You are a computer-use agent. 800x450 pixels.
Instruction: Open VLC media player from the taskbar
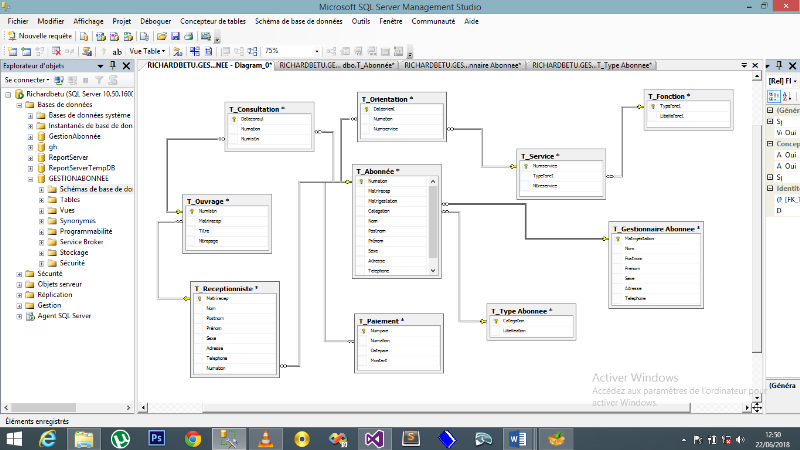265,438
